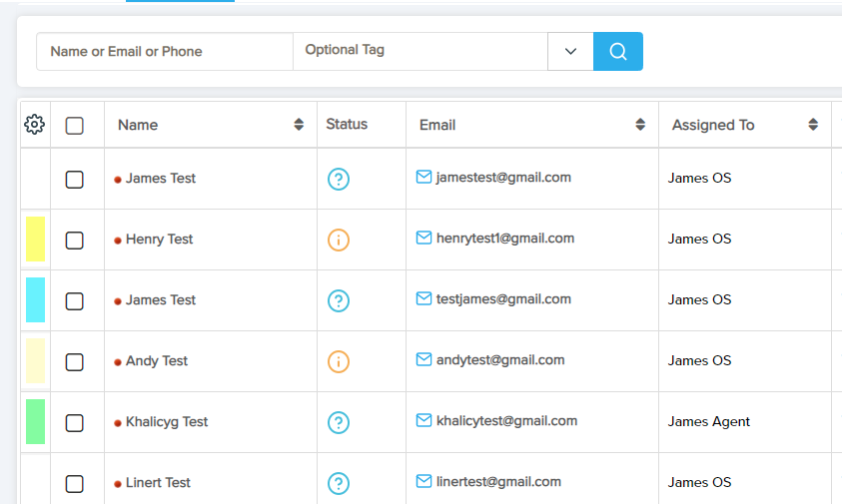Click the Status column header
842x504 pixels.
pyautogui.click(x=347, y=125)
